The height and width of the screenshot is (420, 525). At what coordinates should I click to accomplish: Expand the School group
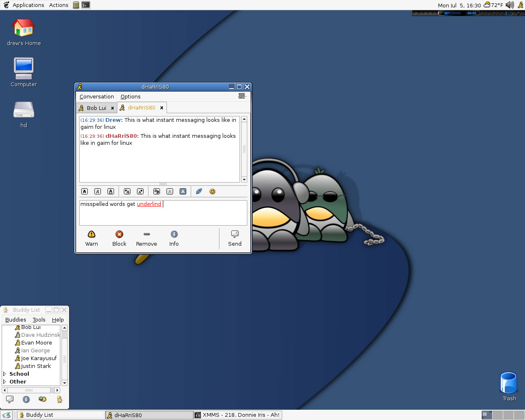point(5,374)
